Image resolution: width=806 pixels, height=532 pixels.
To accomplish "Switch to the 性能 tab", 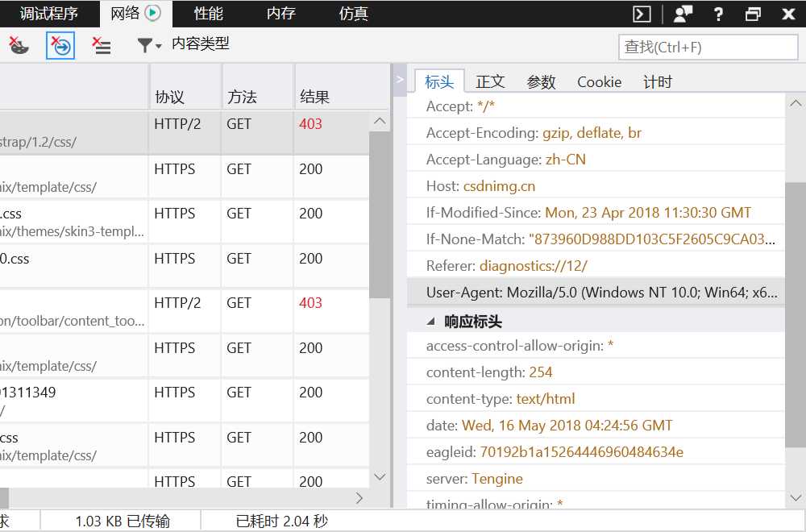I will 208,14.
